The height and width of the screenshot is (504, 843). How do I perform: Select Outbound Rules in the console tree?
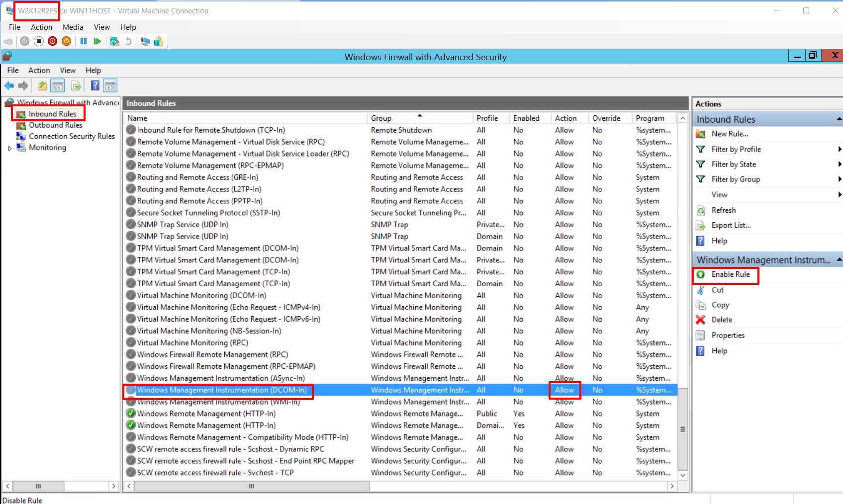click(x=55, y=125)
